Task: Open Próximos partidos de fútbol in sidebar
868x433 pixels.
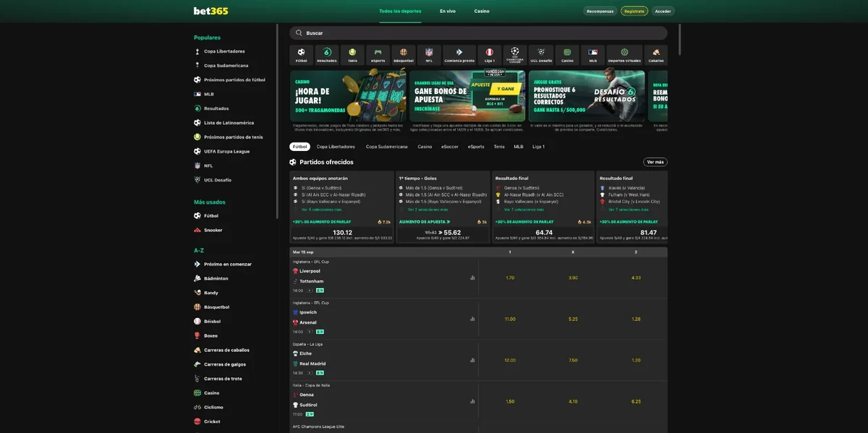Action: tap(234, 80)
